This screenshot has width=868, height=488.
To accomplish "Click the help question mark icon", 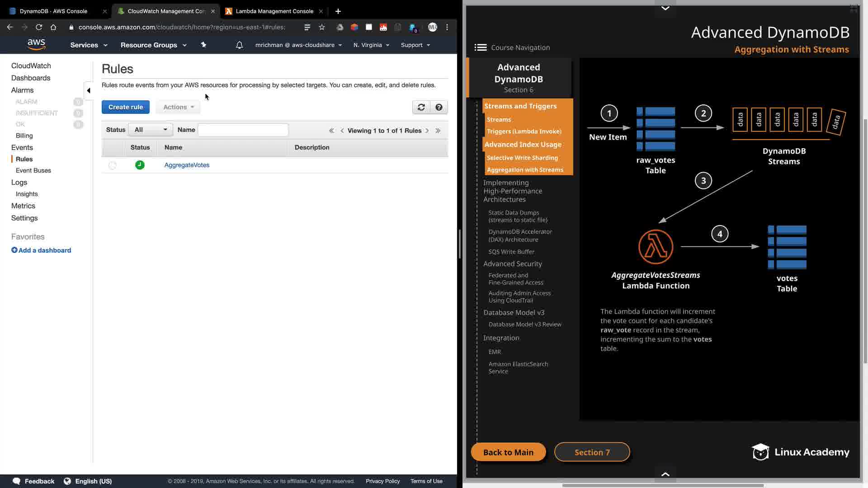I will [439, 107].
